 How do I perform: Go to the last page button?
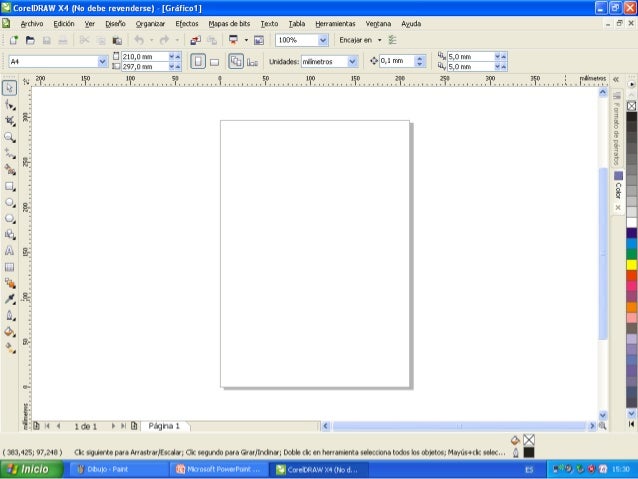123,426
